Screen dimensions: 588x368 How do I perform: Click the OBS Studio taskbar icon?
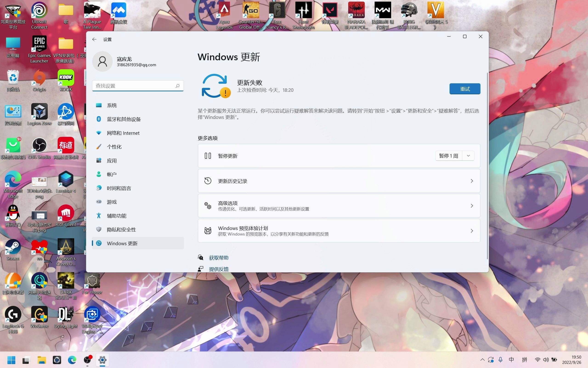pos(87,360)
